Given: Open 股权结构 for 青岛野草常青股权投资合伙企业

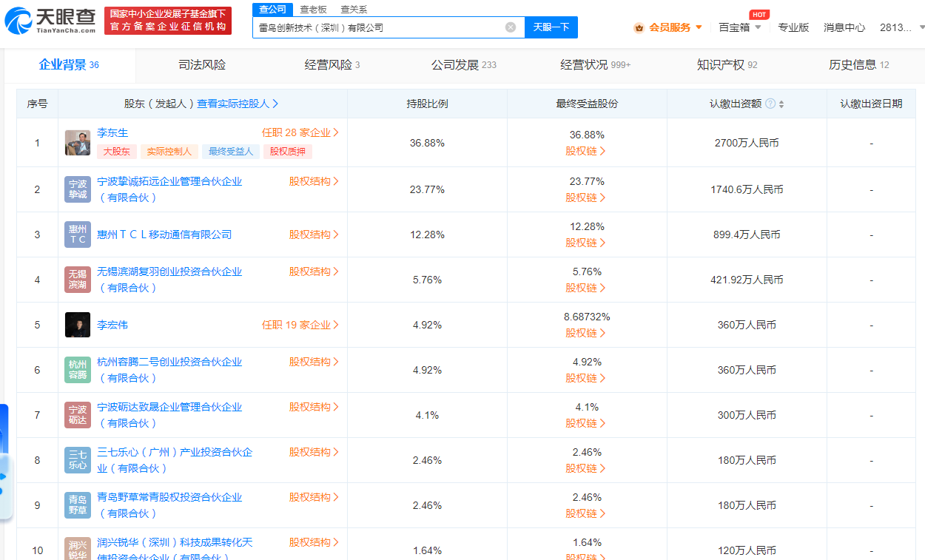Looking at the screenshot, I should coord(314,497).
